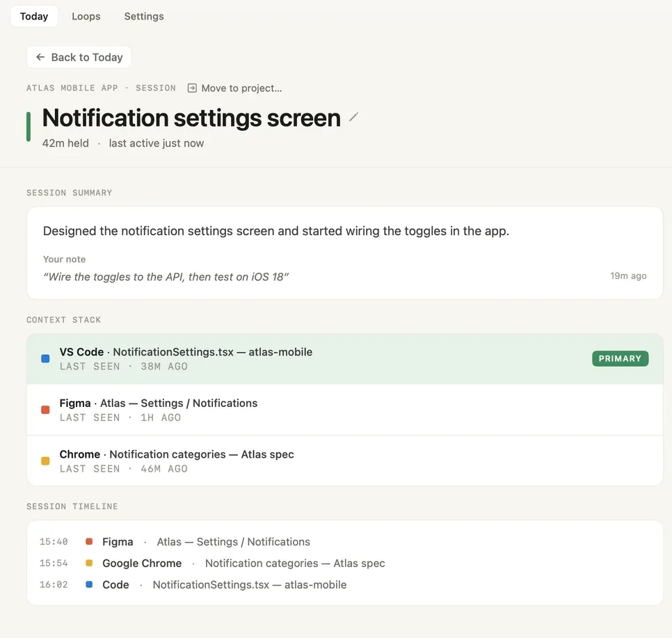Open the Loops tab
Image resolution: width=672 pixels, height=638 pixels.
86,16
